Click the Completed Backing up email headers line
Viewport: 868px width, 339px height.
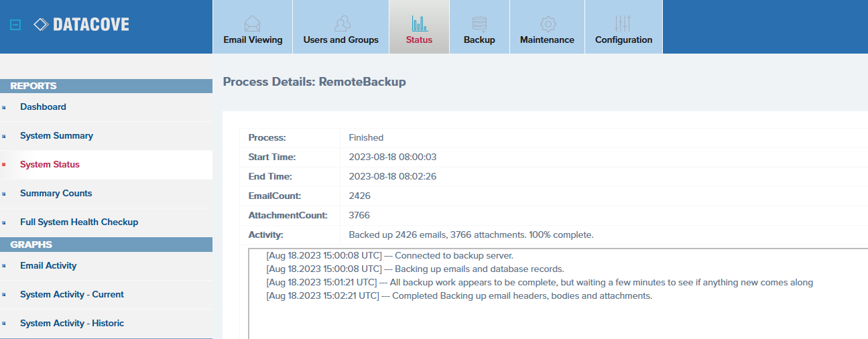[x=459, y=295]
